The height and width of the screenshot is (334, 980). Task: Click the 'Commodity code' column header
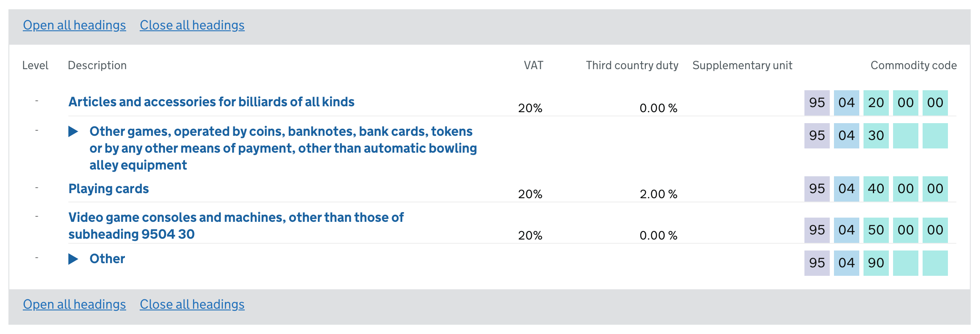pos(913,65)
